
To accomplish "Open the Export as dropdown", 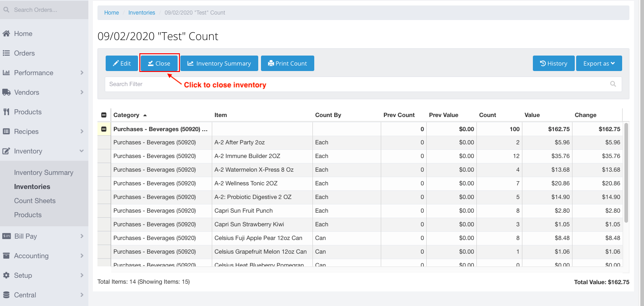I will [x=599, y=63].
